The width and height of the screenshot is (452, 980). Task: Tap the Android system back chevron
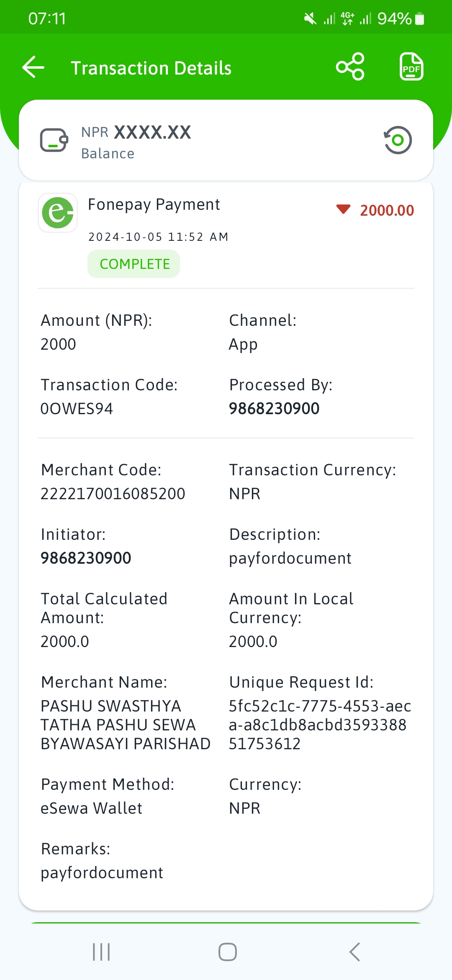point(354,952)
